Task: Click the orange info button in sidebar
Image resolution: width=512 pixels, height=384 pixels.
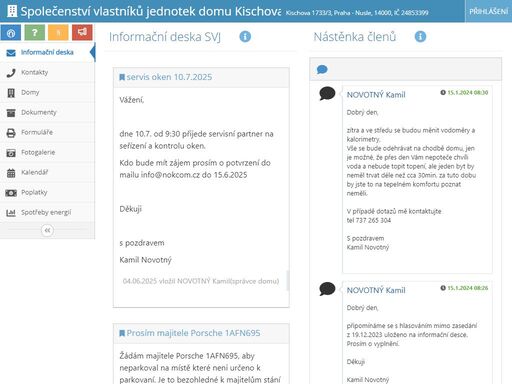Action: (58, 33)
